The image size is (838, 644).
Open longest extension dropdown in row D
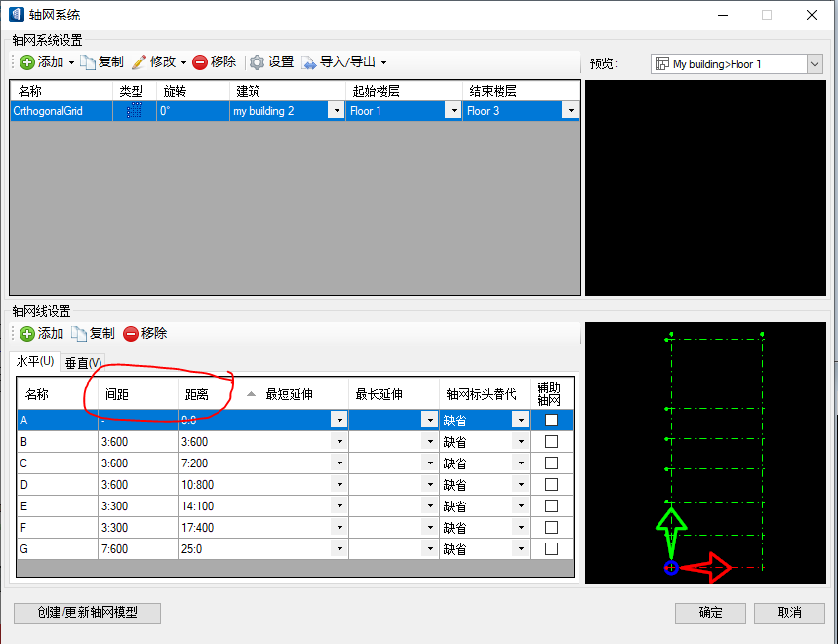(429, 484)
